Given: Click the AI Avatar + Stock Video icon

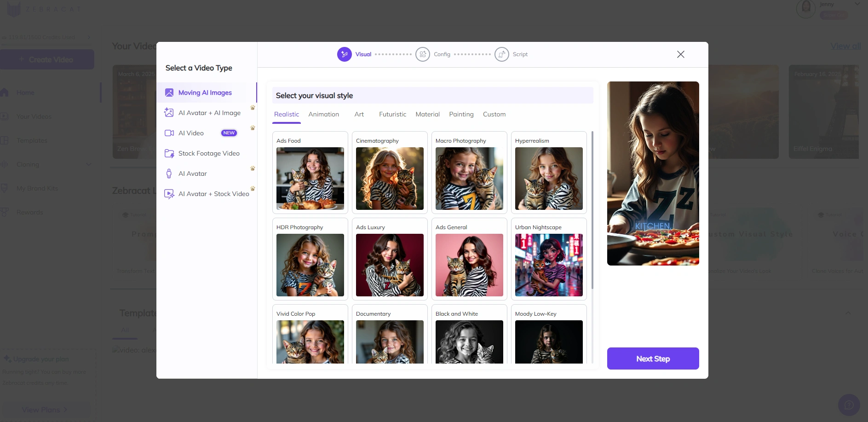Looking at the screenshot, I should click(169, 194).
